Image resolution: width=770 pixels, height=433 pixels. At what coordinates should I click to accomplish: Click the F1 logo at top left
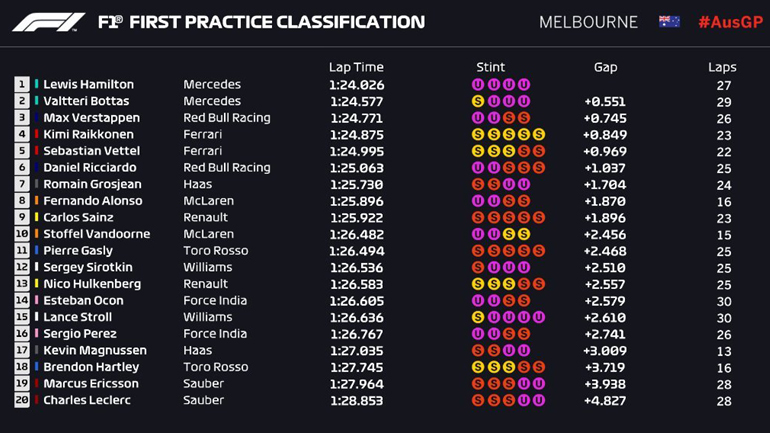47,22
